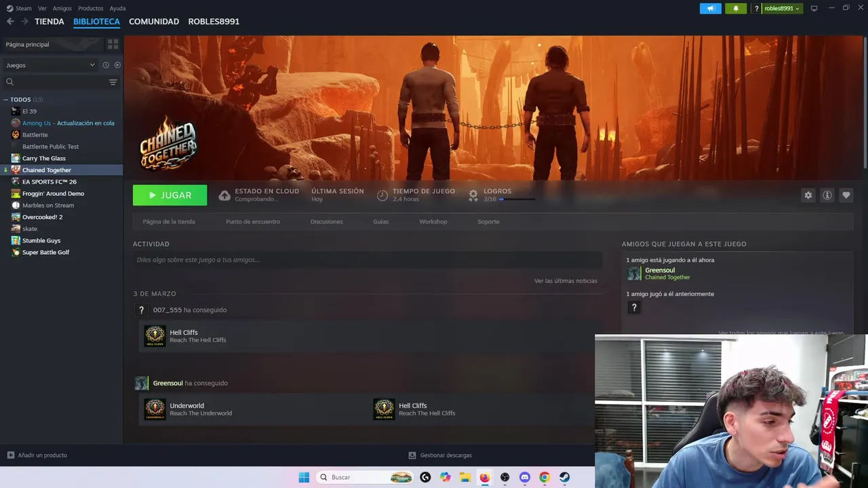Open Página de la tienda link
The width and height of the screenshot is (868, 488).
coord(169,222)
